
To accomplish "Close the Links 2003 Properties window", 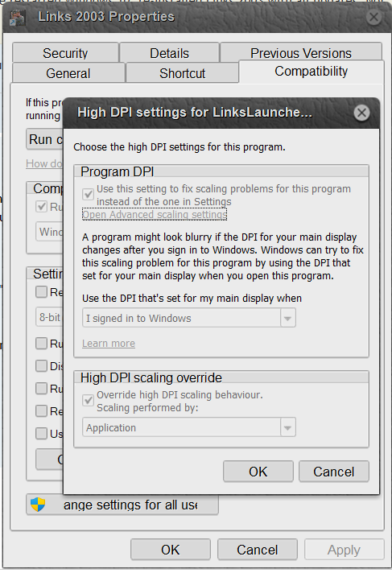I will pos(373,17).
